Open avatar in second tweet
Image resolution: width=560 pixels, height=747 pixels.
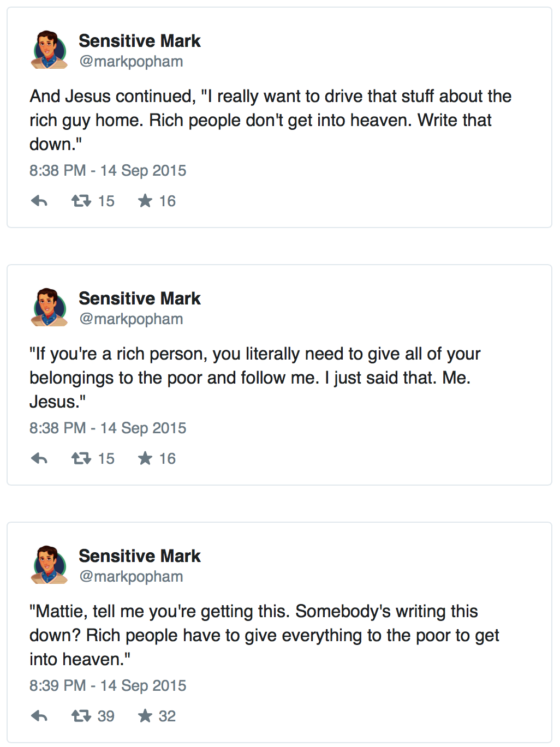[49, 307]
